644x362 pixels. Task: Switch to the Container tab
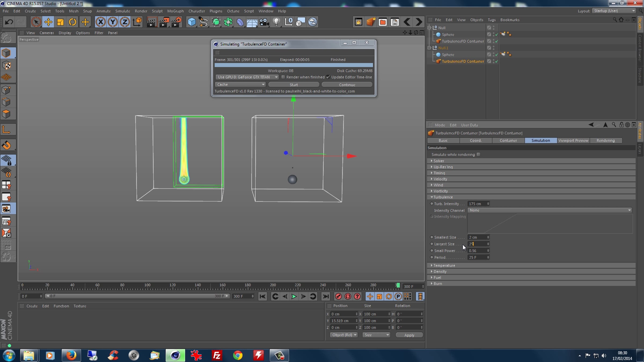[508, 141]
